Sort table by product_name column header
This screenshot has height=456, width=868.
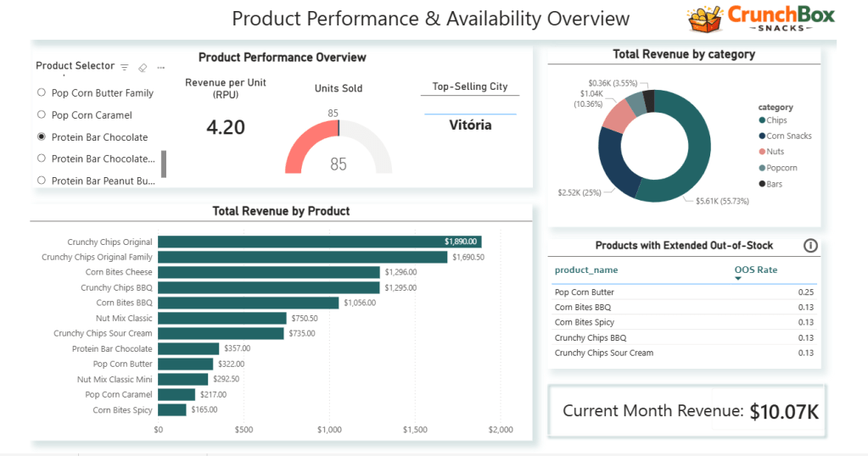point(586,270)
